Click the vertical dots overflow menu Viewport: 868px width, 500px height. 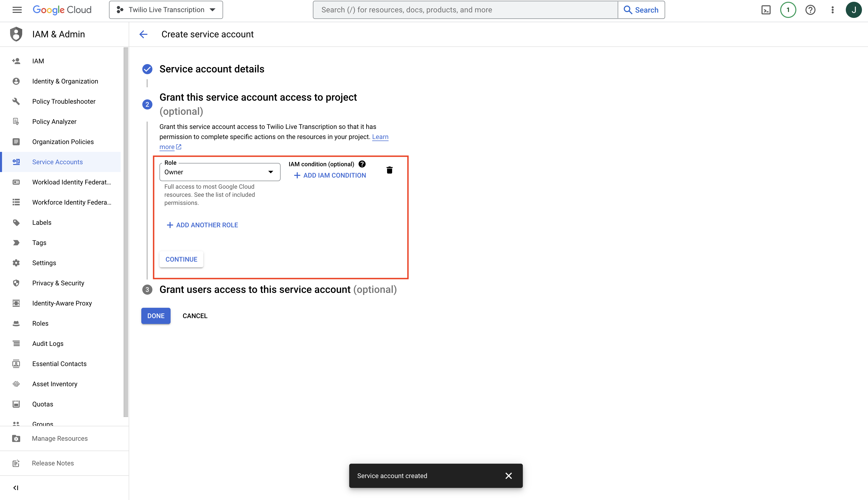[833, 10]
